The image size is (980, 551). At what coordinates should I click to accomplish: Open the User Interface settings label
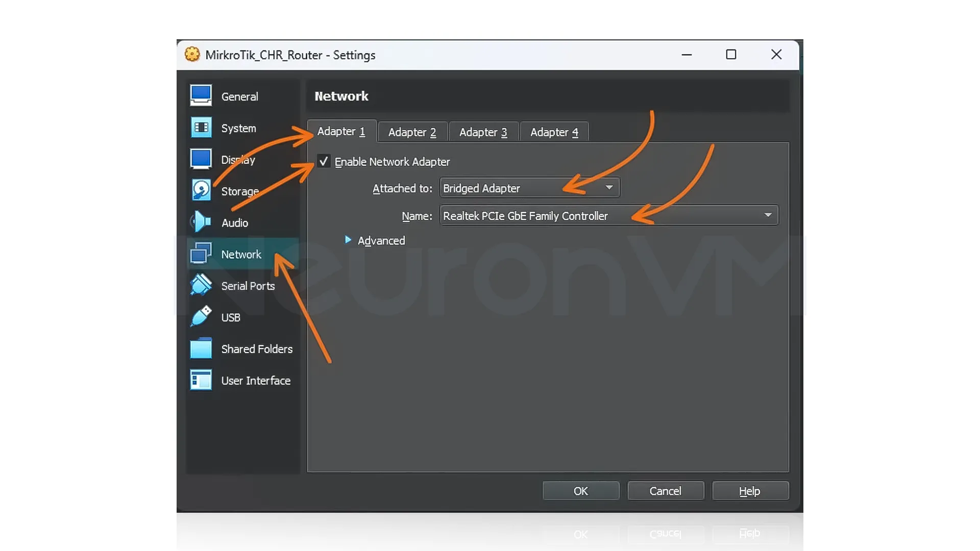[x=256, y=381]
